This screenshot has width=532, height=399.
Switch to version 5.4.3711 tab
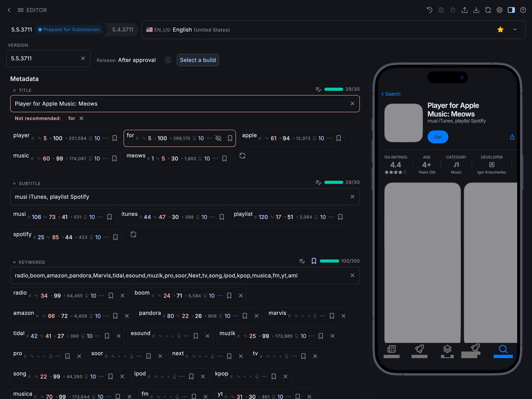pyautogui.click(x=123, y=30)
